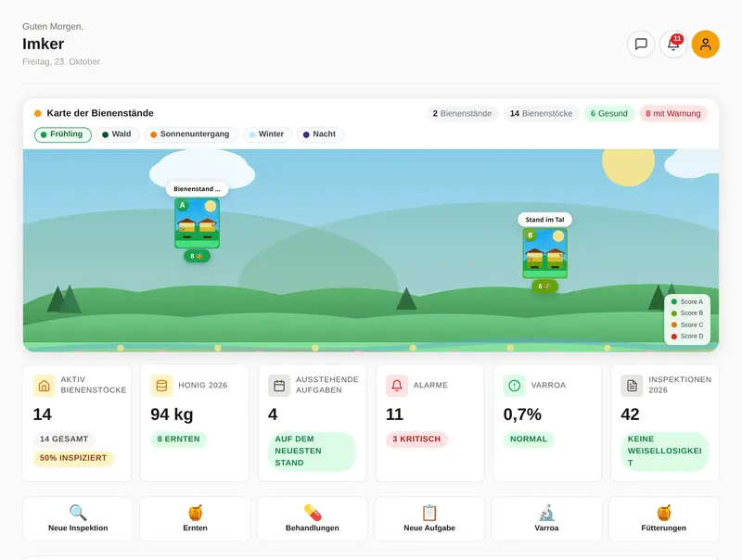Viewport: 742px width, 560px height.
Task: Open the orange user profile avatar
Action: [x=706, y=44]
